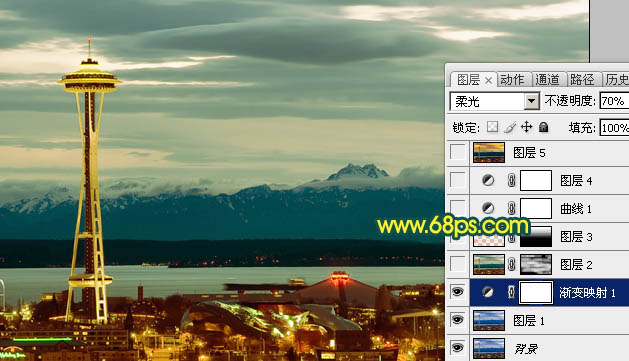This screenshot has height=361, width=629.
Task: Click the 不透明度 70% input field
Action: click(614, 101)
